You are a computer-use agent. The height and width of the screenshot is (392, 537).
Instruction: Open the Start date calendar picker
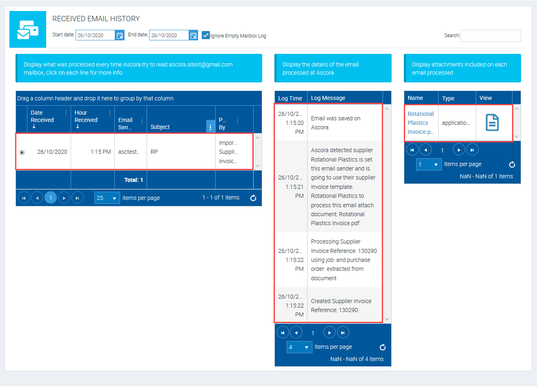point(120,35)
